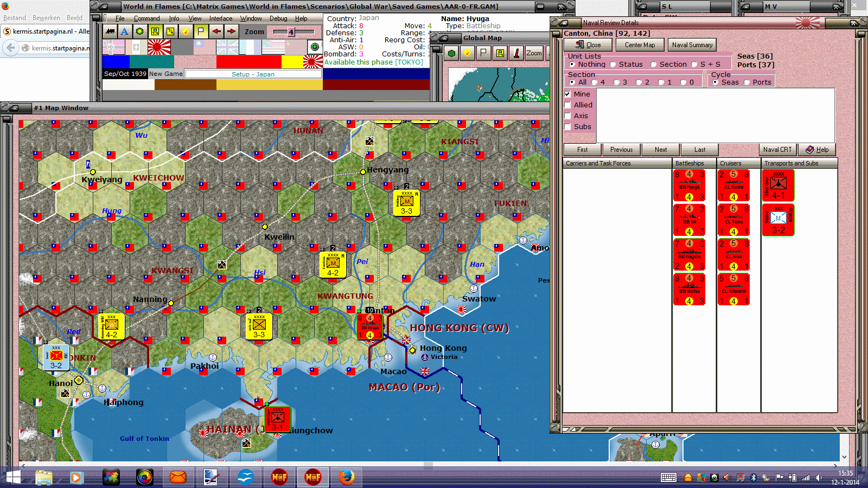Image resolution: width=868 pixels, height=488 pixels.
Task: Select the Section radio button in Unit Lists
Action: 654,65
